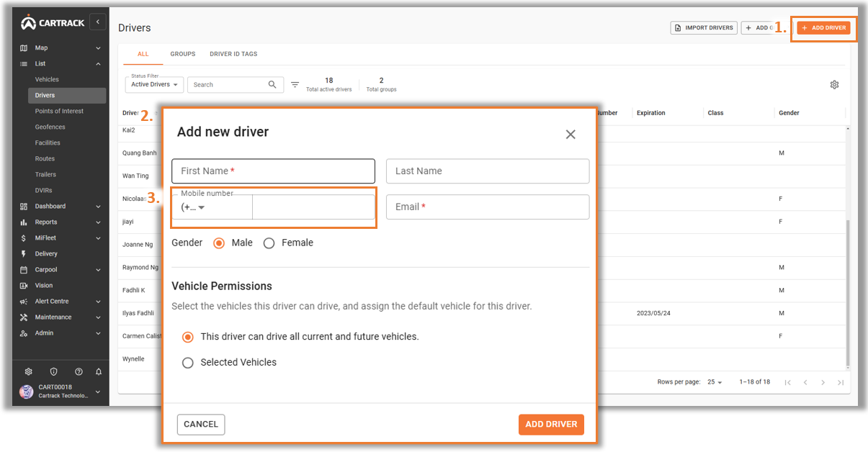Click the Alert Centre megaphone icon
Image resolution: width=868 pixels, height=452 pixels.
pyautogui.click(x=24, y=302)
